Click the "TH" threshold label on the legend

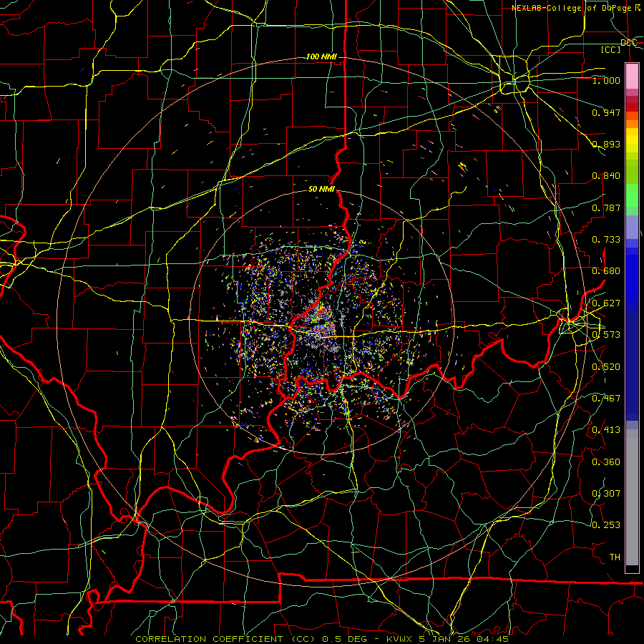tap(615, 557)
